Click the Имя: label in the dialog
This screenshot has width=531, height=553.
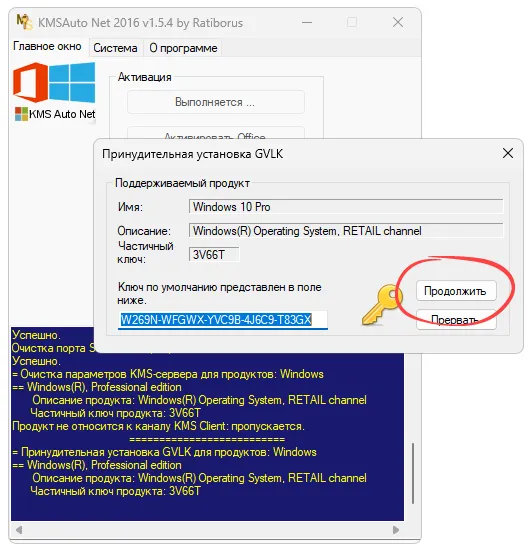click(x=130, y=207)
